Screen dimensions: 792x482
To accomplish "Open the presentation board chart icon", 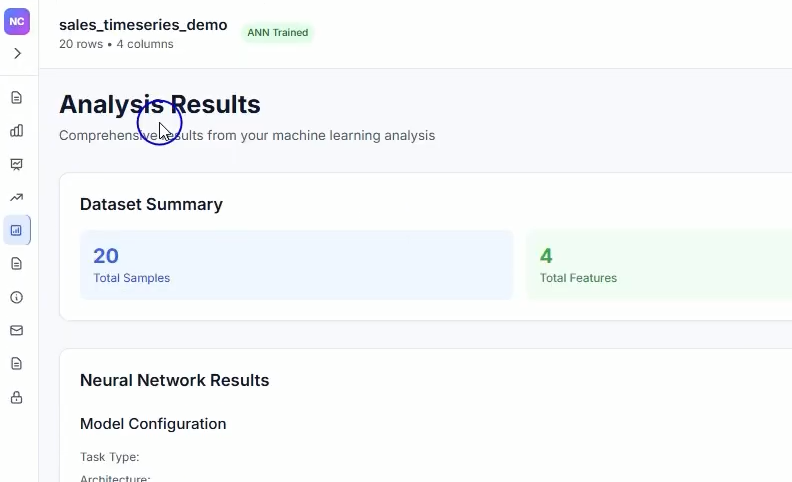I will point(16,164).
